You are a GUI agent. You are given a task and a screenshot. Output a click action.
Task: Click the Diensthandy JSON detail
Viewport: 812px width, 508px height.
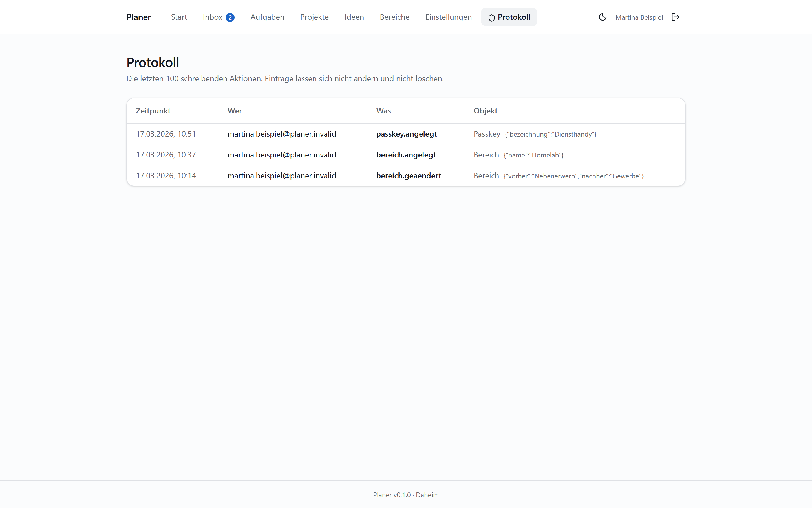tap(551, 134)
